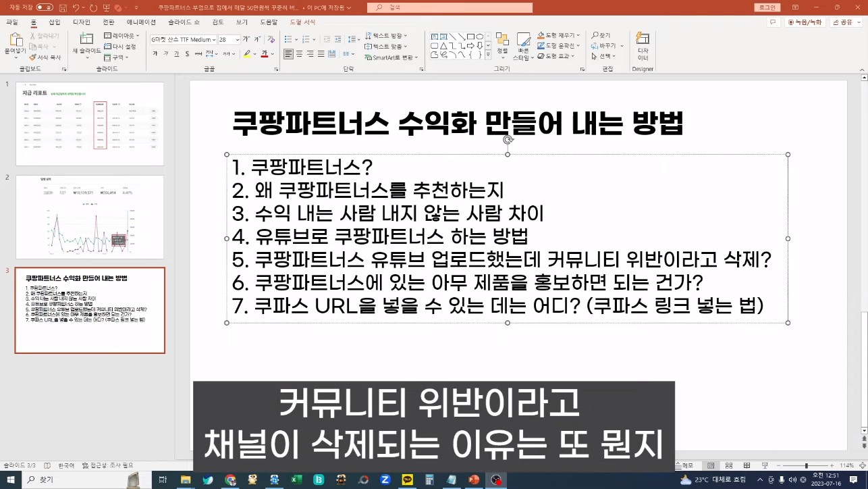Click the numbered list icon

(x=305, y=39)
